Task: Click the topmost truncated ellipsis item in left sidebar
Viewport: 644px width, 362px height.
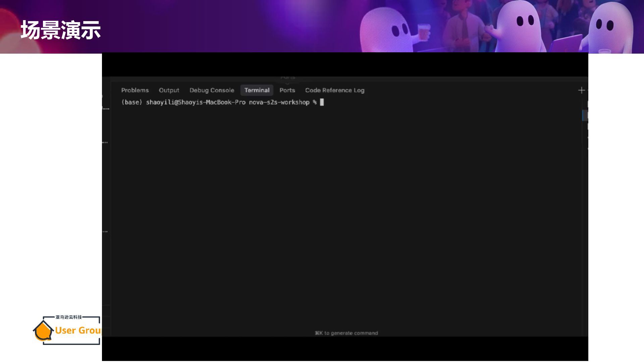Action: pyautogui.click(x=106, y=109)
